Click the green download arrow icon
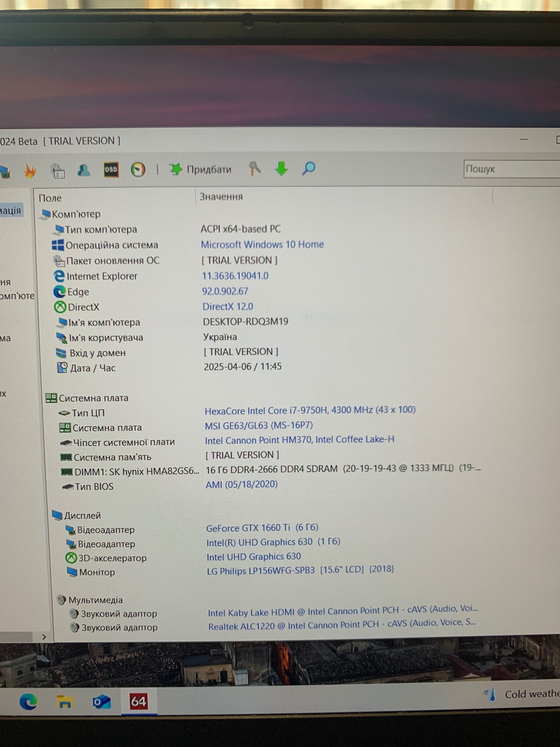 281,169
